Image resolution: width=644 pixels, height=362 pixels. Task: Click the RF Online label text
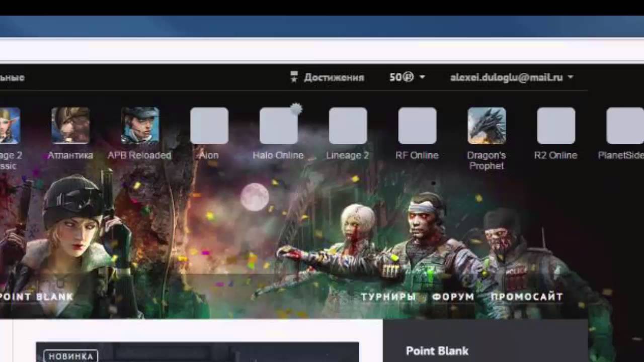coord(417,155)
